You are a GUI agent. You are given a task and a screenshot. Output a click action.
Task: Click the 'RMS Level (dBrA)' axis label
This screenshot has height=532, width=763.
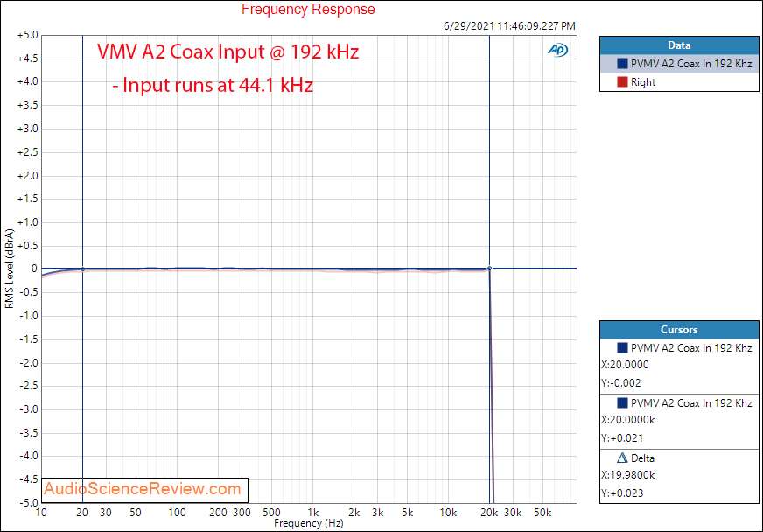10,269
